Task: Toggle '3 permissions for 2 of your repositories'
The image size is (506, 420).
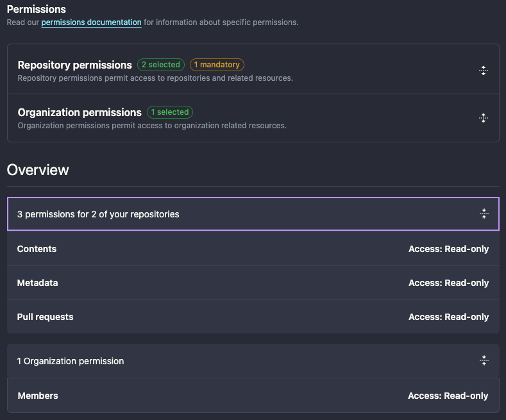Action: point(98,214)
